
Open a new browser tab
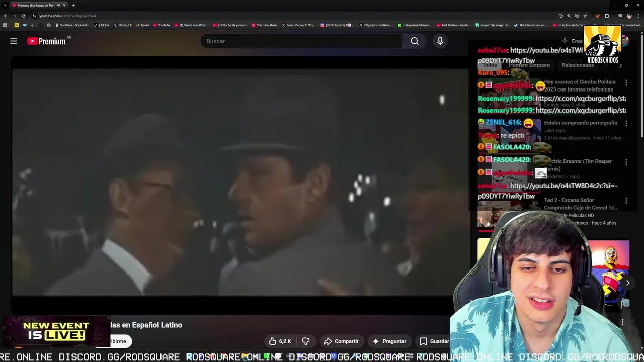tap(73, 5)
